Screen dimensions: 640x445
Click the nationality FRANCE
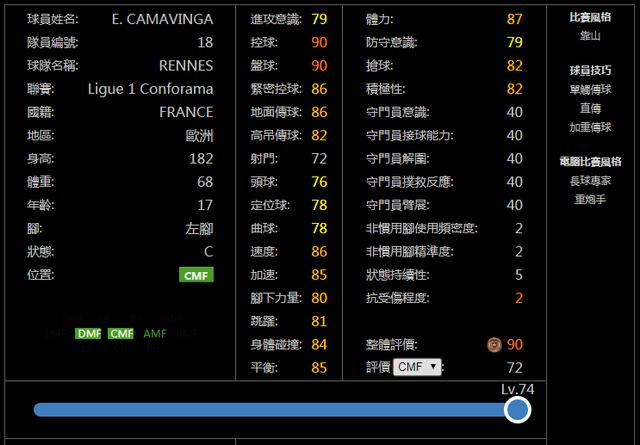click(186, 112)
